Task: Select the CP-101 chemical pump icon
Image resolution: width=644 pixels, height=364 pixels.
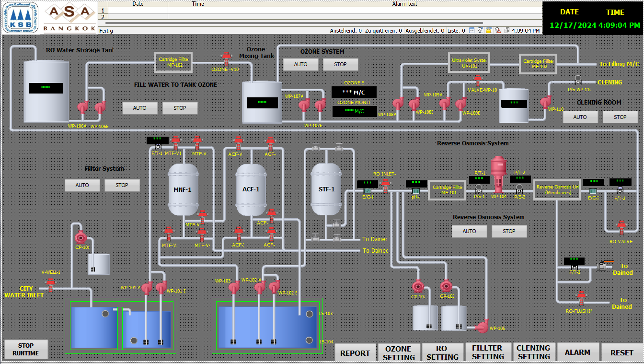Action: click(x=80, y=237)
